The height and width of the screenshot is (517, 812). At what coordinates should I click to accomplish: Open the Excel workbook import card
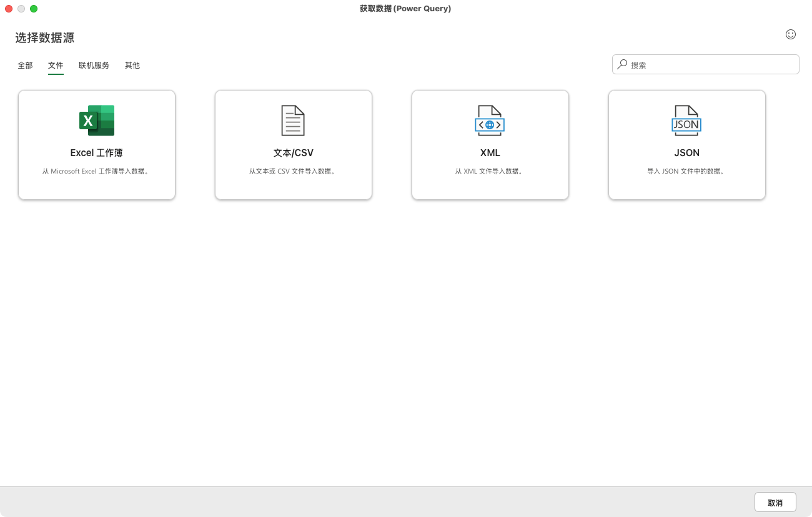pyautogui.click(x=96, y=144)
